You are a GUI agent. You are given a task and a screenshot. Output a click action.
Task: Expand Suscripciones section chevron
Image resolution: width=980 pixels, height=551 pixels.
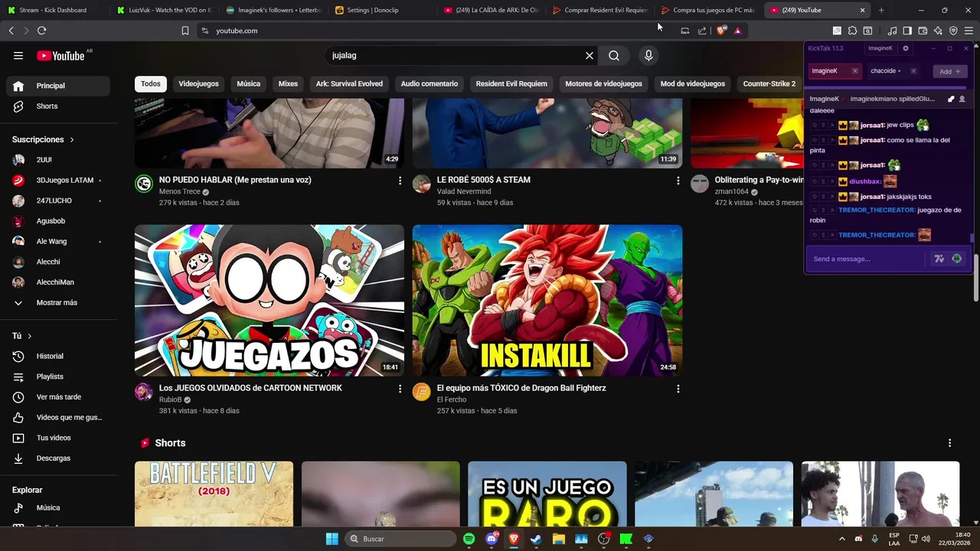(x=72, y=140)
